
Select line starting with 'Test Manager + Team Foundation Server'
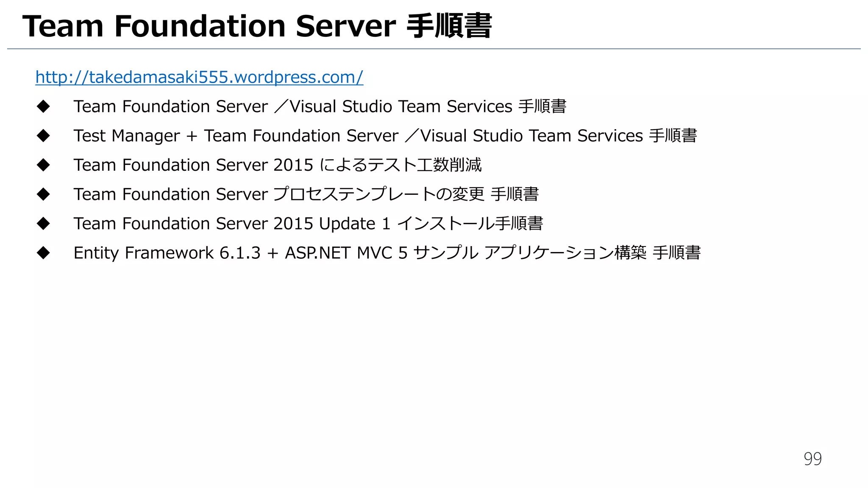385,136
